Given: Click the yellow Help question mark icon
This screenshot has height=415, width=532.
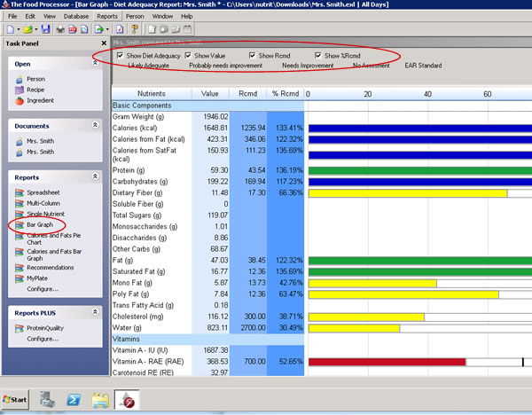Looking at the screenshot, I should click(x=133, y=29).
